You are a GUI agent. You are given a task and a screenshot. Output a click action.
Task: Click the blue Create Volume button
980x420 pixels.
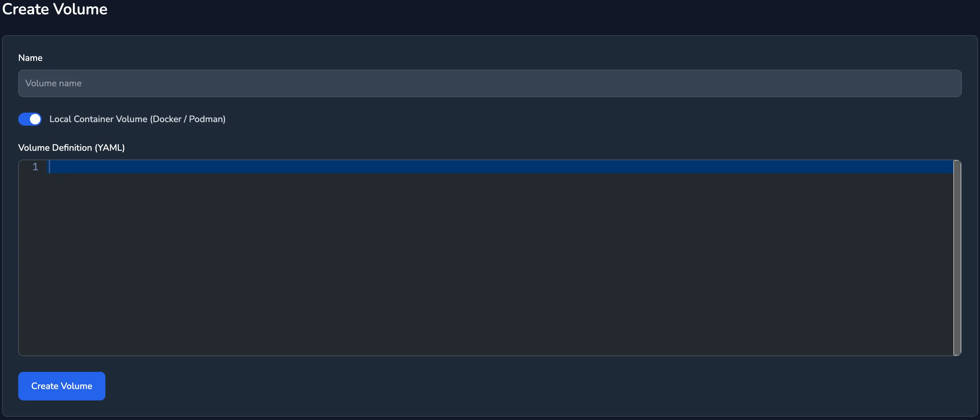pyautogui.click(x=61, y=385)
